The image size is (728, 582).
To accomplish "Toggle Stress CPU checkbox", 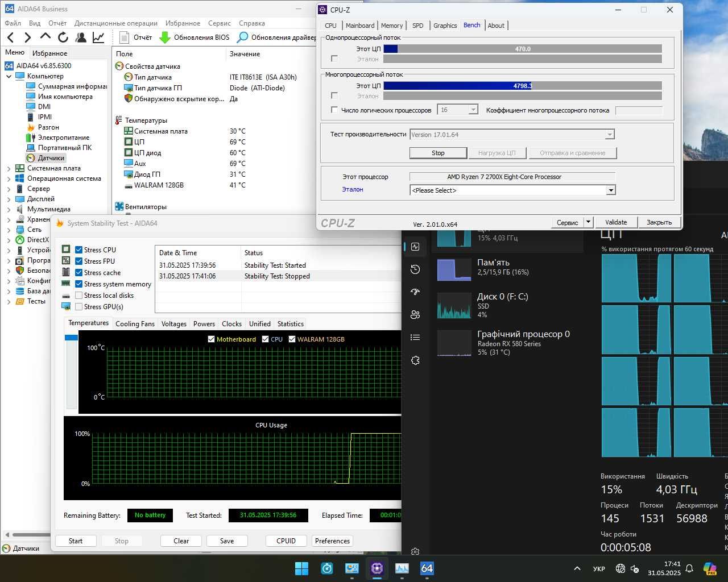I will pyautogui.click(x=79, y=250).
